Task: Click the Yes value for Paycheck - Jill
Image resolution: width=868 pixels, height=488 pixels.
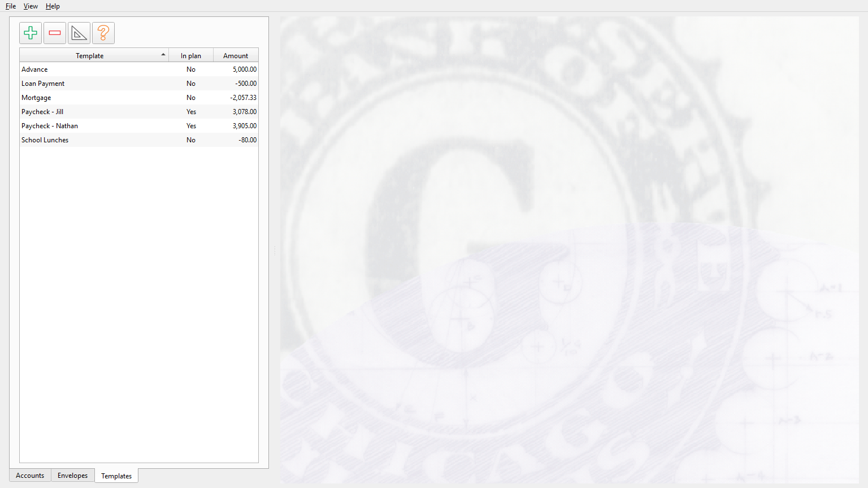Action: pos(191,112)
